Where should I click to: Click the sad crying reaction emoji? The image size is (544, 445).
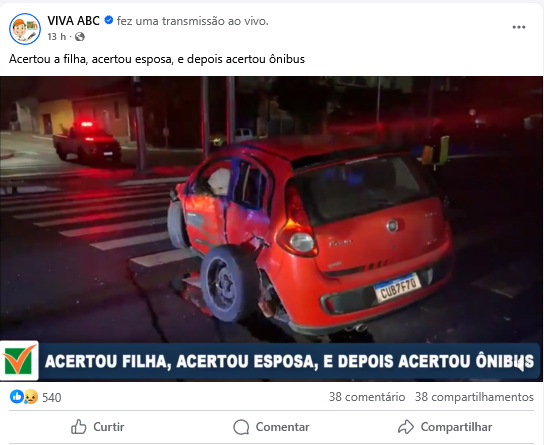click(31, 397)
